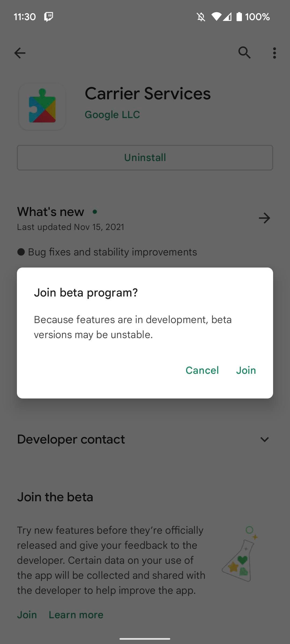This screenshot has height=644, width=290.
Task: Uninstall Carrier Services
Action: [145, 158]
